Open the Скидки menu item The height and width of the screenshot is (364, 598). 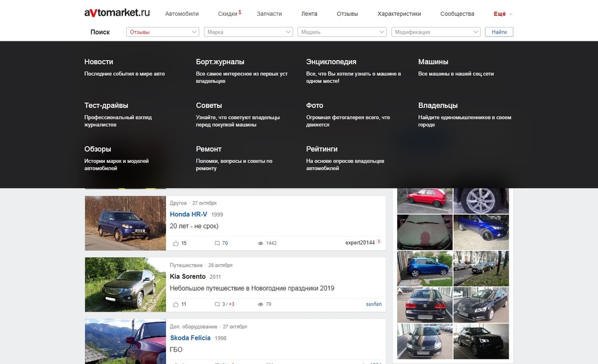(x=229, y=13)
